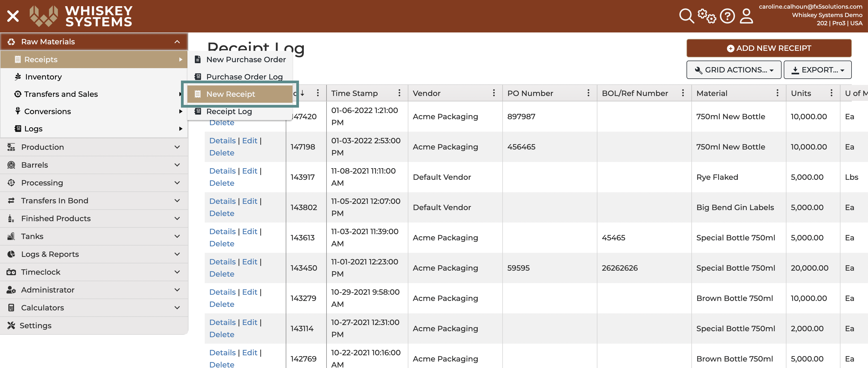Click the help question mark icon
The width and height of the screenshot is (868, 368).
tap(727, 16)
